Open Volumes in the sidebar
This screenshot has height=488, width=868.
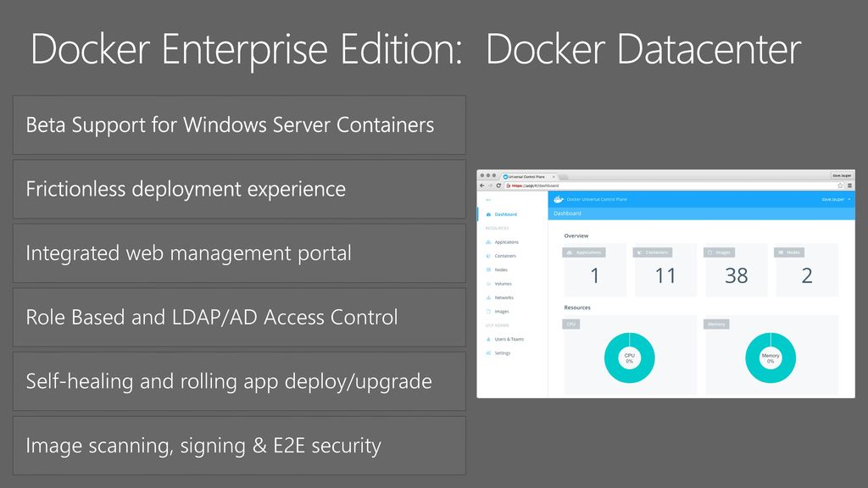click(503, 283)
